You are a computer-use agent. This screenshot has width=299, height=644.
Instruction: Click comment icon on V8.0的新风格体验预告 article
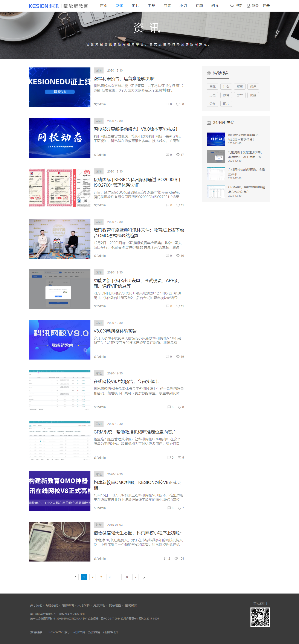click(x=167, y=357)
